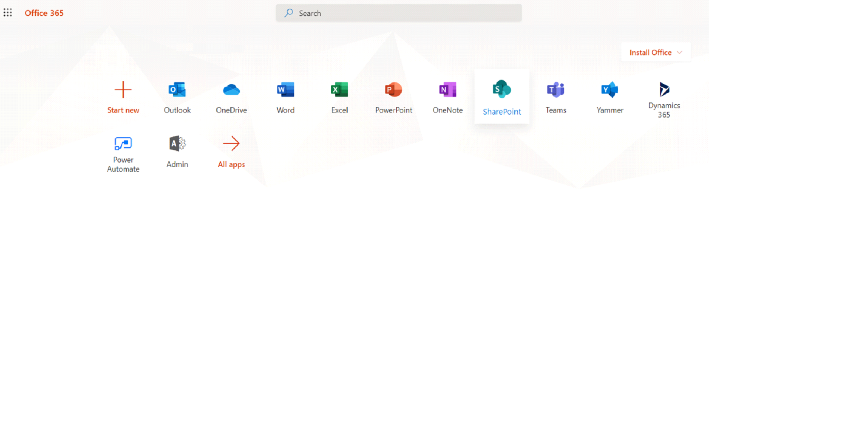Open Power Automate
This screenshot has width=868, height=431.
[x=123, y=154]
